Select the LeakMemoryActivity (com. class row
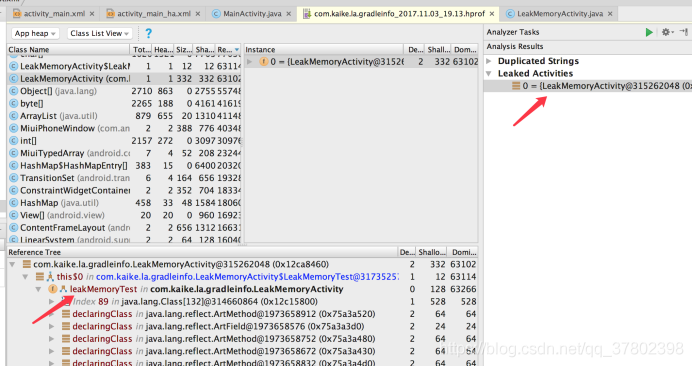Viewport: 693px width, 367px height. [125, 79]
